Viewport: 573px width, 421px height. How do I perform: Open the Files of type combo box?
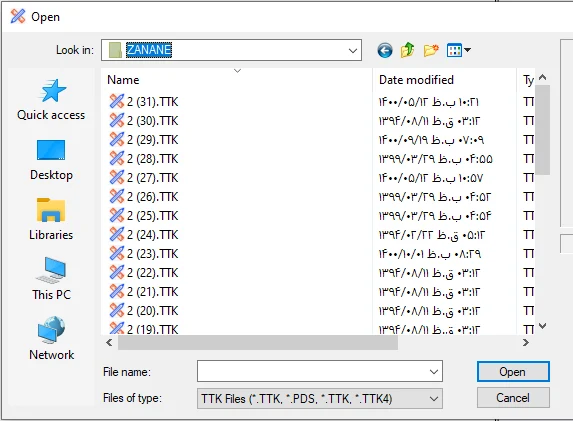(x=320, y=398)
